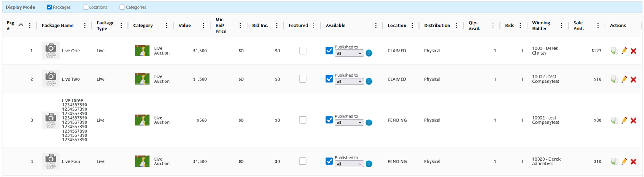Open the Winning Bidder column options menu

[x=562, y=26]
